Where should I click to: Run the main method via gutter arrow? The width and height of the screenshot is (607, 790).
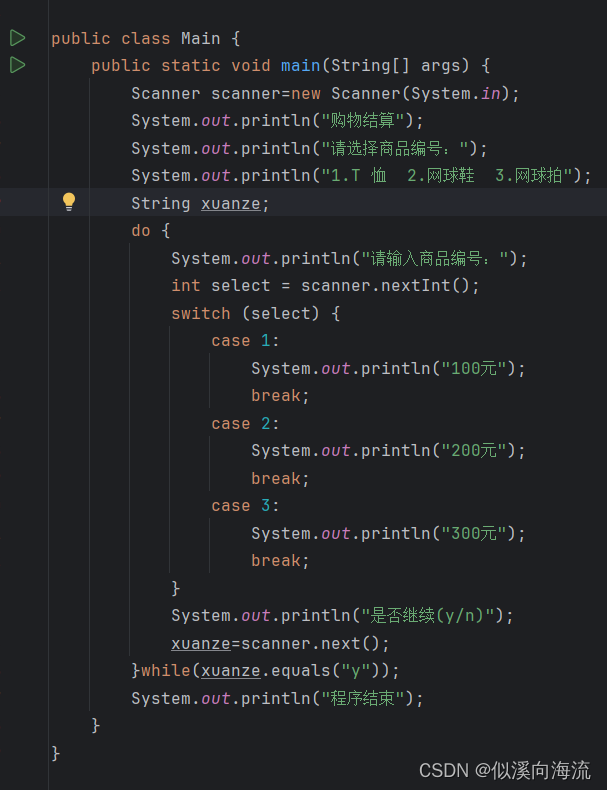(x=18, y=65)
